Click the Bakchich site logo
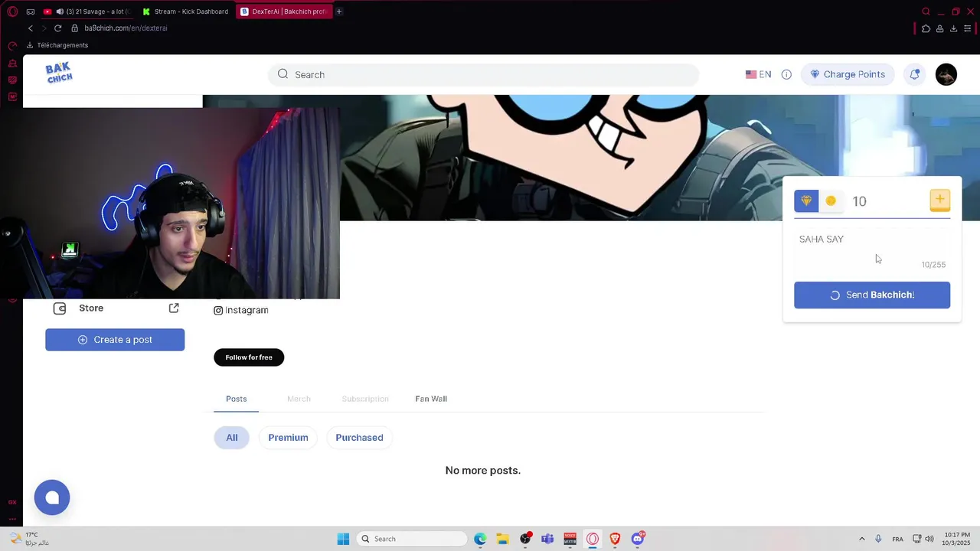Screen dimensions: 980x551 coord(59,73)
